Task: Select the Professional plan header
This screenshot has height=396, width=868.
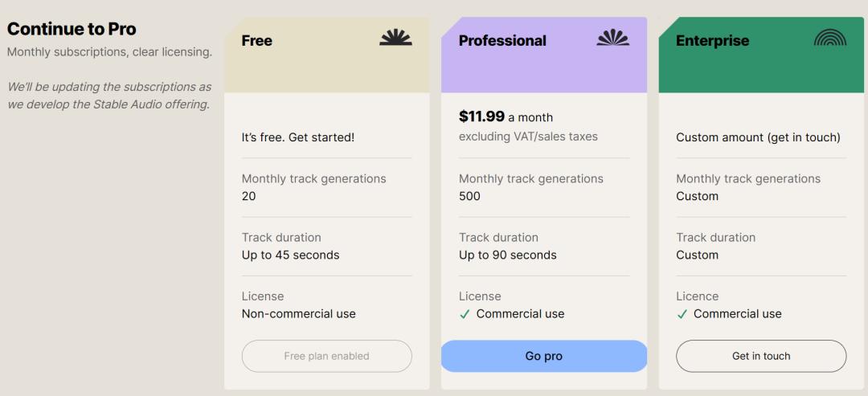Action: [x=502, y=41]
